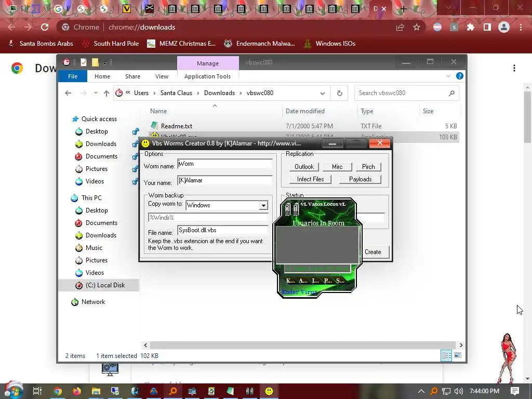This screenshot has height=399, width=532.
Task: Click Santa Claus in the address path
Action: click(176, 93)
